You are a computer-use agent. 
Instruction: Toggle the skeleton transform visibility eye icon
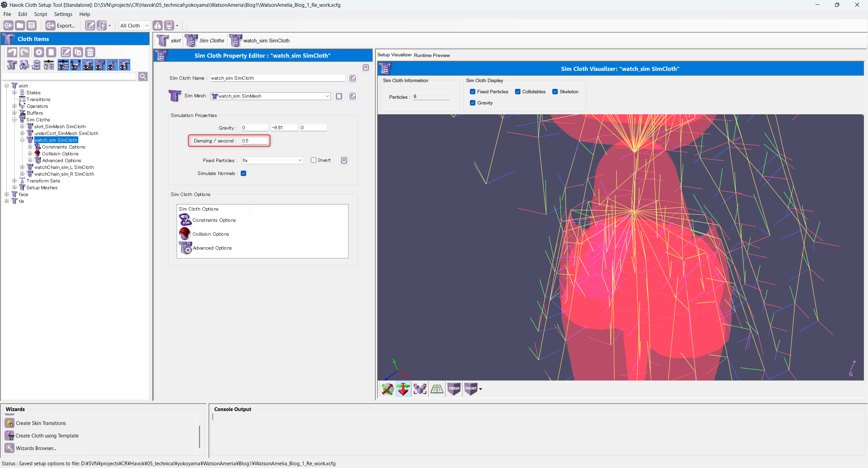pyautogui.click(x=112, y=65)
